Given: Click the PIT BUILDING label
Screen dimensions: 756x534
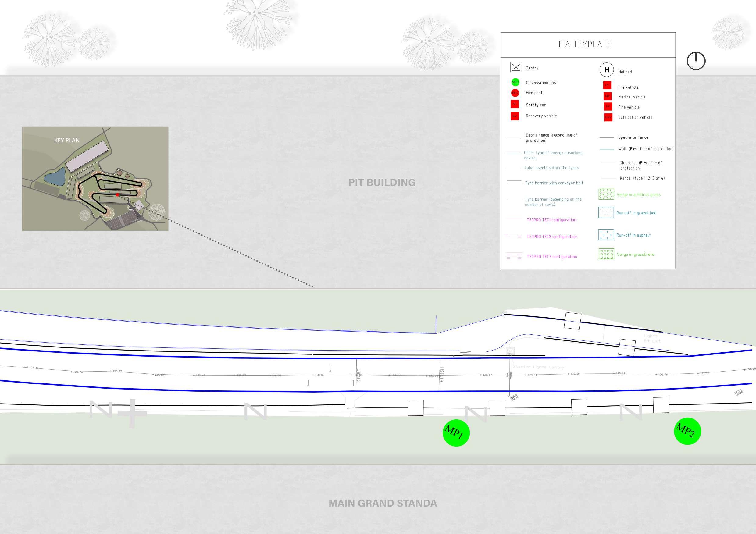Looking at the screenshot, I should tap(382, 182).
